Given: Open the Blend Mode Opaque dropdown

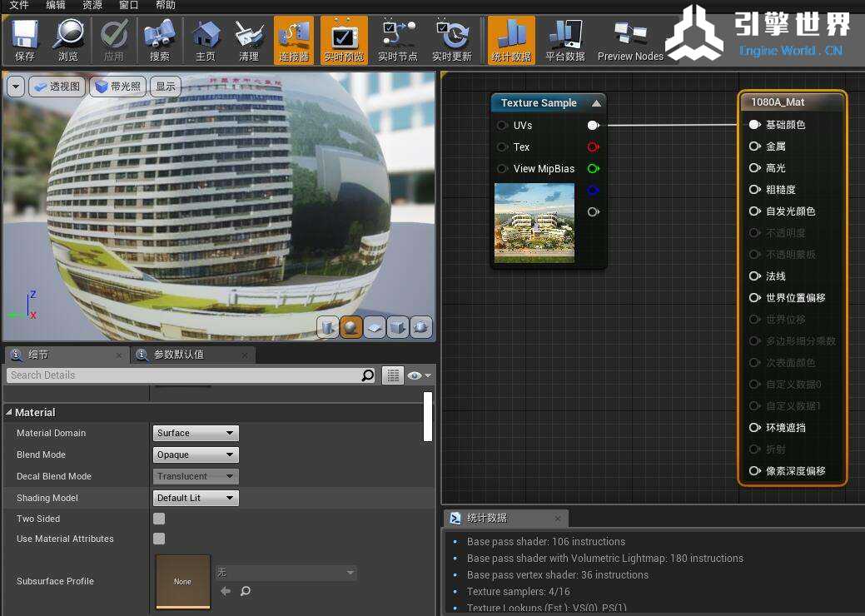Looking at the screenshot, I should coord(196,455).
